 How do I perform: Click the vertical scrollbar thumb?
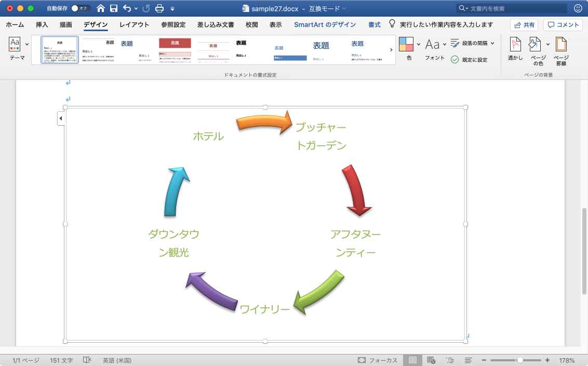[584, 251]
